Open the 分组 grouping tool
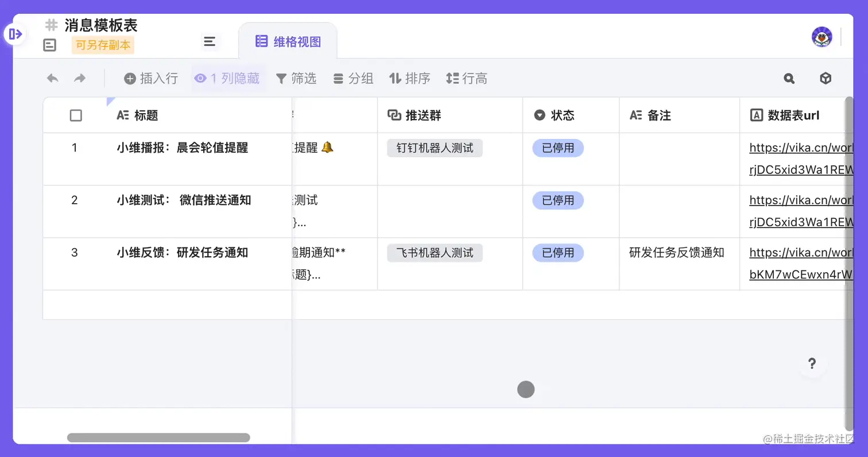 [x=354, y=78]
